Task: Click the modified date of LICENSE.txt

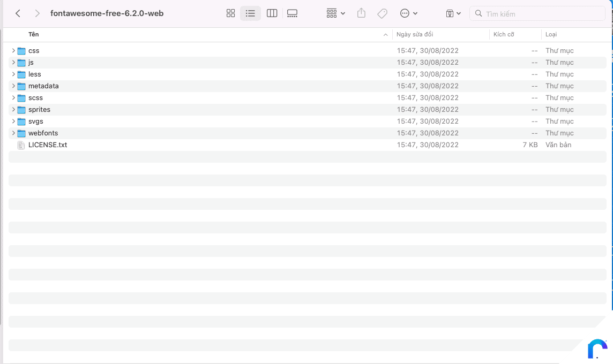Action: pyautogui.click(x=428, y=145)
